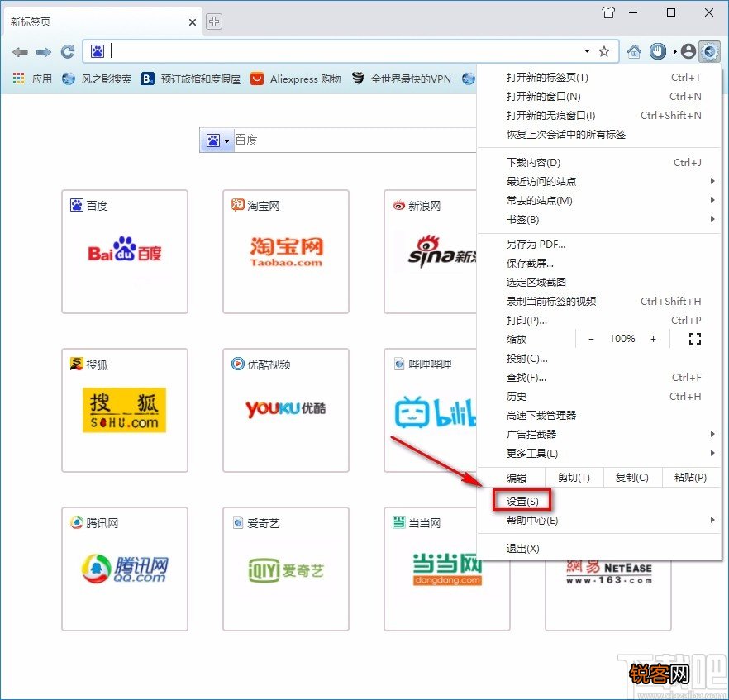This screenshot has width=729, height=700.
Task: Open the Booking 预订旅馆和度假屋 bookmark
Action: pos(191,79)
